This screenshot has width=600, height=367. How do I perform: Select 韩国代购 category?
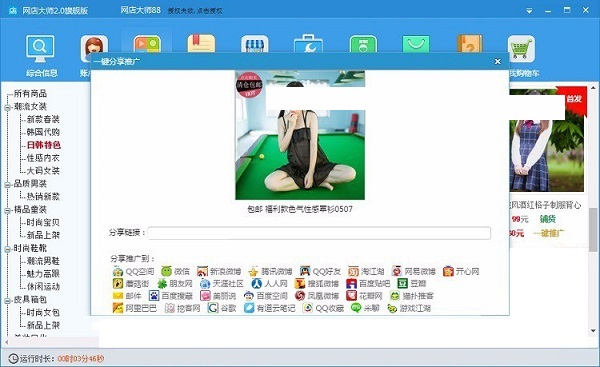[x=43, y=132]
